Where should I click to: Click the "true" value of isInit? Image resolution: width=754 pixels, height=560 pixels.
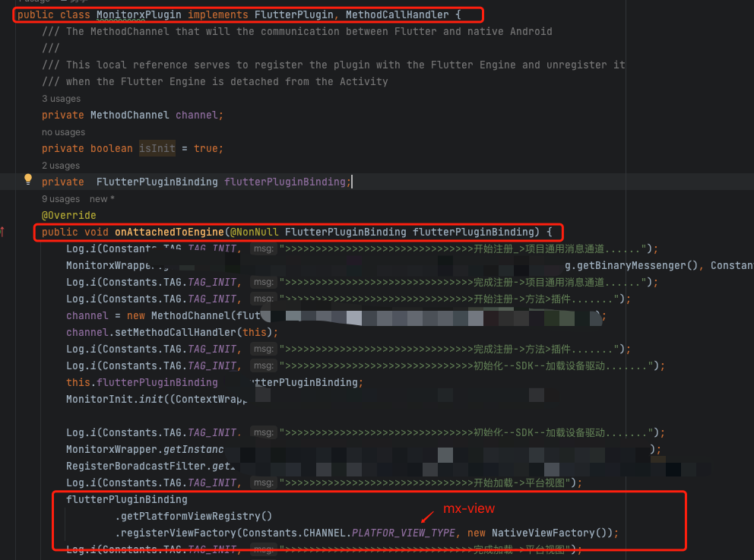(x=206, y=148)
